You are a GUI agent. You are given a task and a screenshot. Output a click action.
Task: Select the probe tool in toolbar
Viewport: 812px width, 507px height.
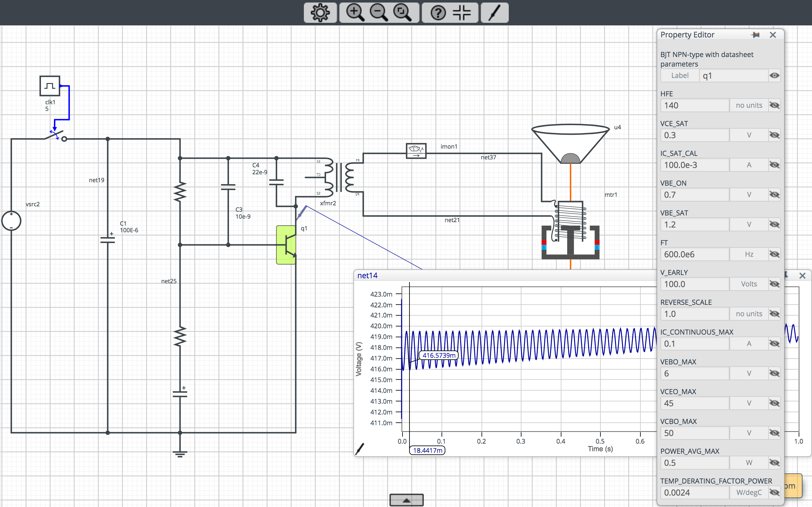pos(494,13)
